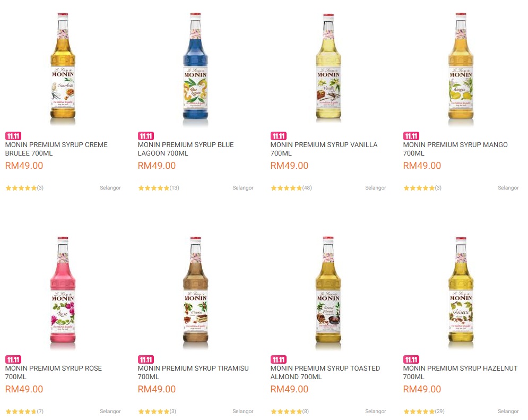528x420 pixels.
Task: Click the 11.11 badge on Vanilla syrup
Action: [278, 136]
